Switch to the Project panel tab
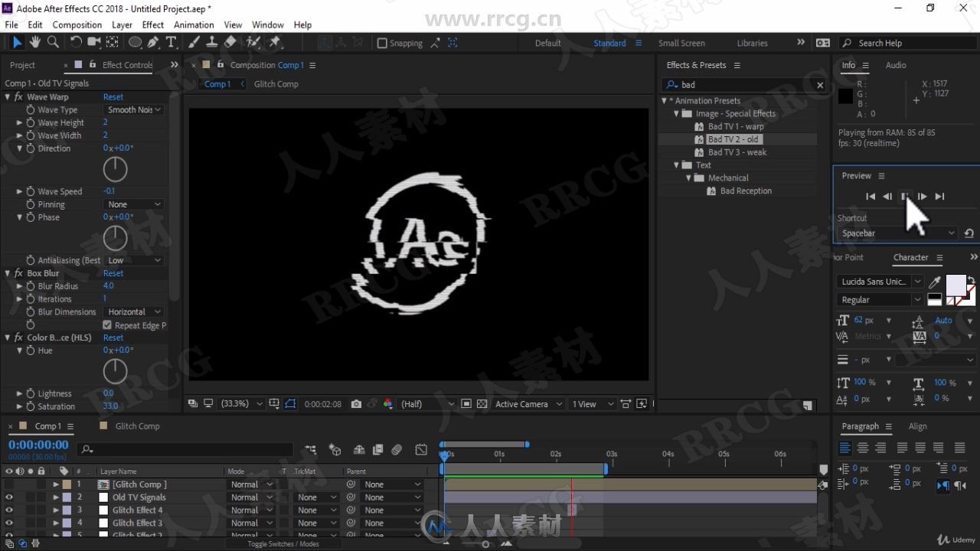Image resolution: width=980 pixels, height=551 pixels. point(22,65)
